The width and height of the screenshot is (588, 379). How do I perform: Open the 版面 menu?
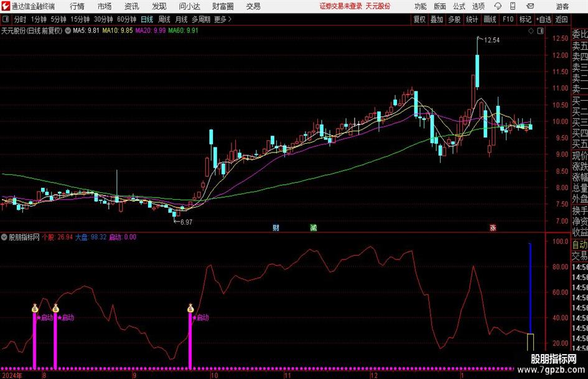[440, 6]
